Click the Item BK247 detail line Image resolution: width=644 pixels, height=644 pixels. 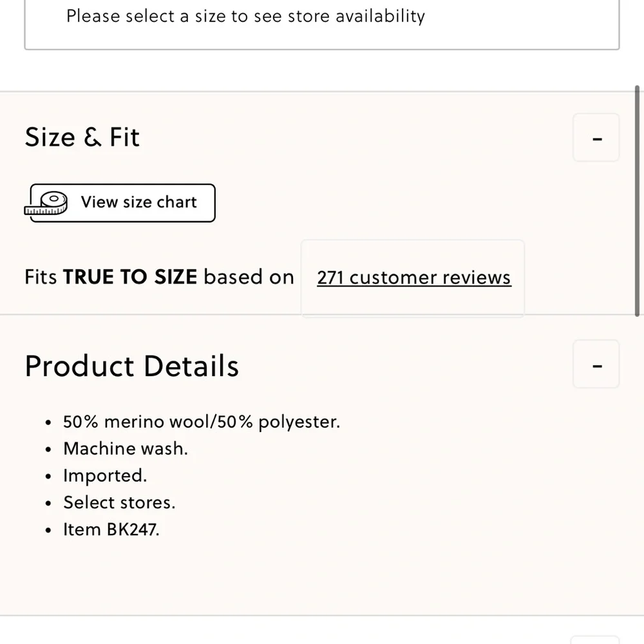[x=111, y=529]
